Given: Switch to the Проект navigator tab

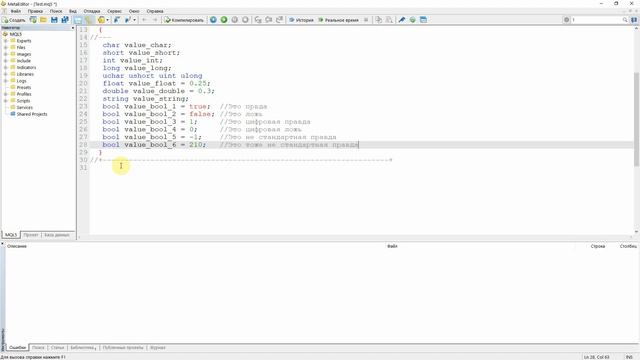Looking at the screenshot, I should pos(31,235).
